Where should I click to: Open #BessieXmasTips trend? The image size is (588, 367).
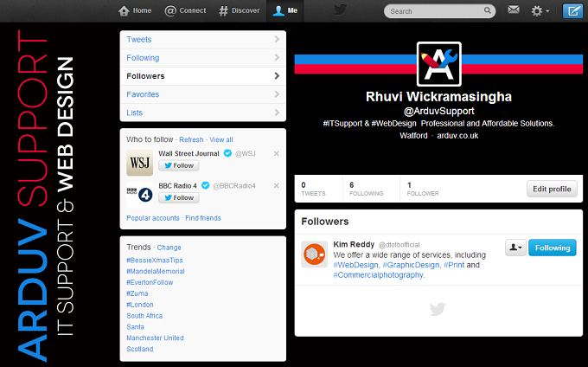(x=155, y=260)
